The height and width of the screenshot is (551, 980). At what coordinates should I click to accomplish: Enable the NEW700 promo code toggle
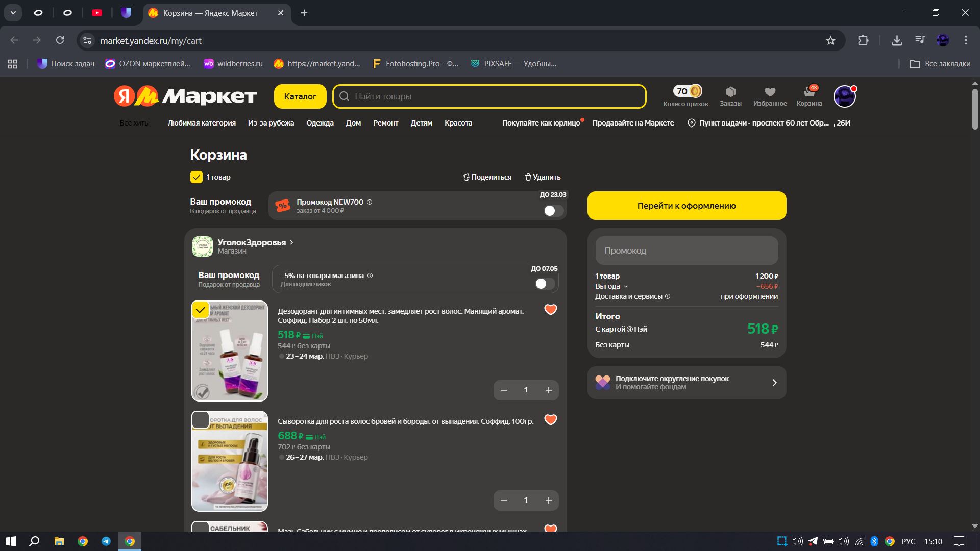coord(553,211)
